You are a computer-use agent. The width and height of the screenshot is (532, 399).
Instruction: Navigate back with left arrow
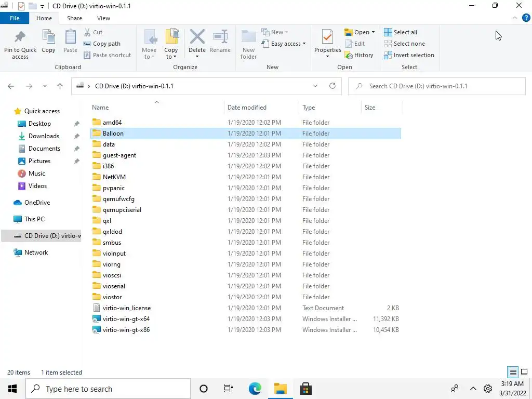tap(11, 86)
